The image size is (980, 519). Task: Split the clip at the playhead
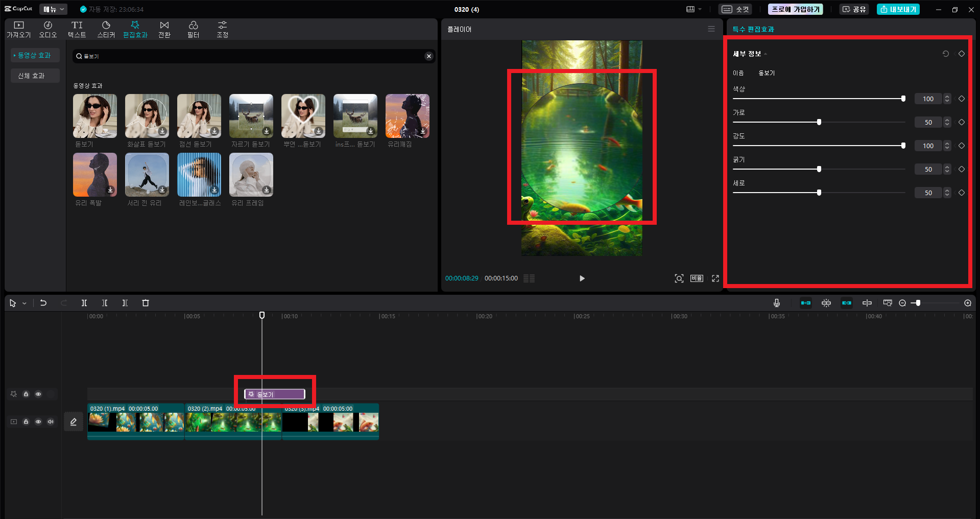[x=84, y=303]
